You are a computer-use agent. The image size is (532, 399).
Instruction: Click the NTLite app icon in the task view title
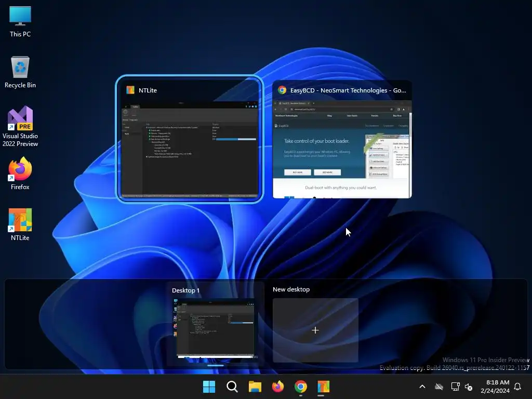[130, 90]
